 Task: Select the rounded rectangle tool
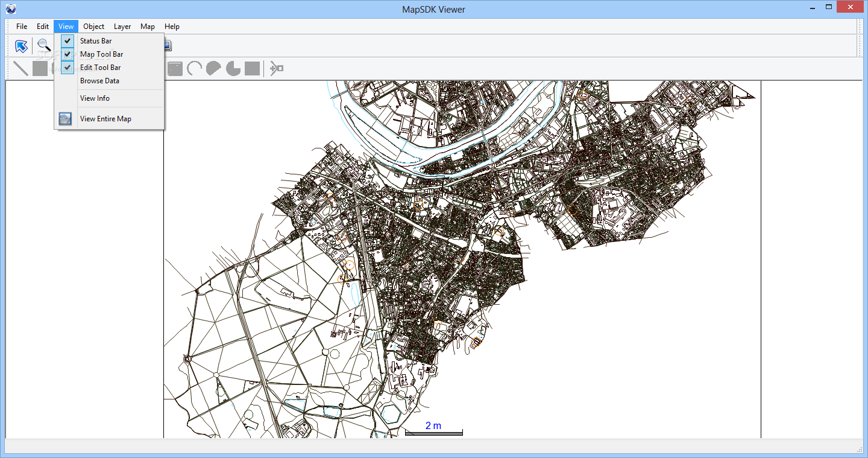[x=175, y=68]
